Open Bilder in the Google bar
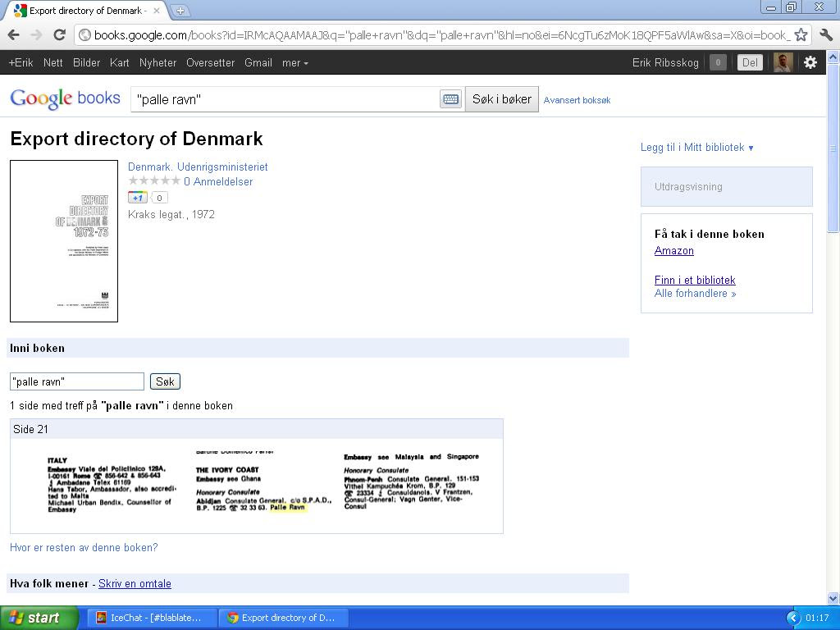The image size is (840, 630). click(x=86, y=62)
